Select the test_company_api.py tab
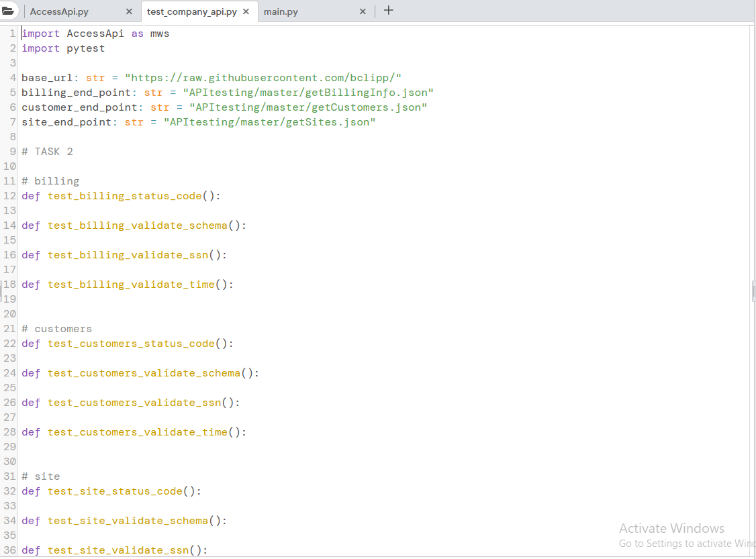 pyautogui.click(x=193, y=11)
